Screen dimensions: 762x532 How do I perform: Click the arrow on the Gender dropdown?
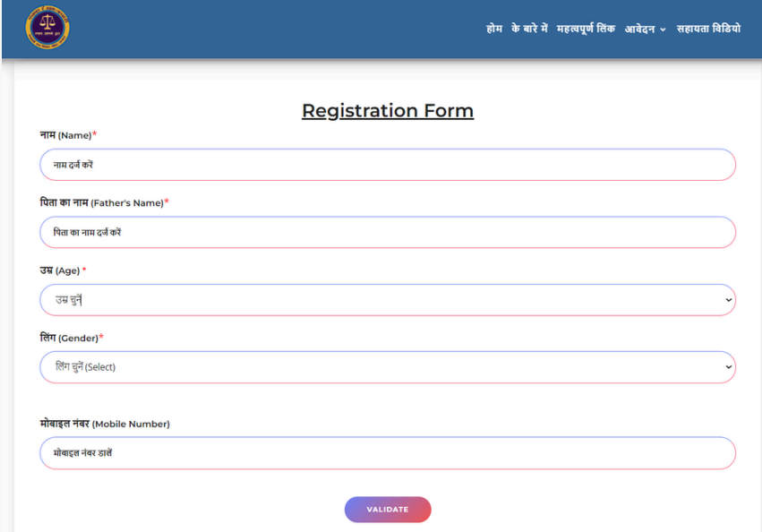(728, 367)
